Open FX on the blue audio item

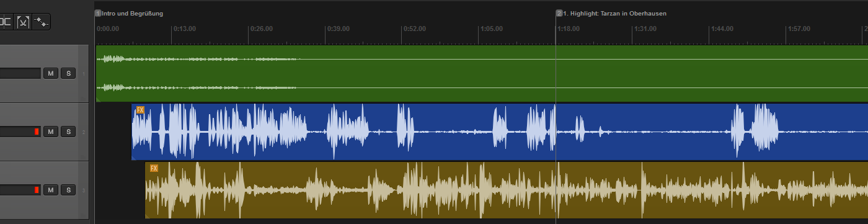(140, 110)
